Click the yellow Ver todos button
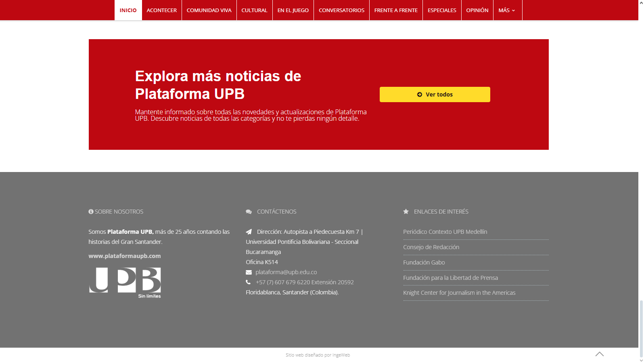Screen dimensions: 644x363 pos(435,94)
